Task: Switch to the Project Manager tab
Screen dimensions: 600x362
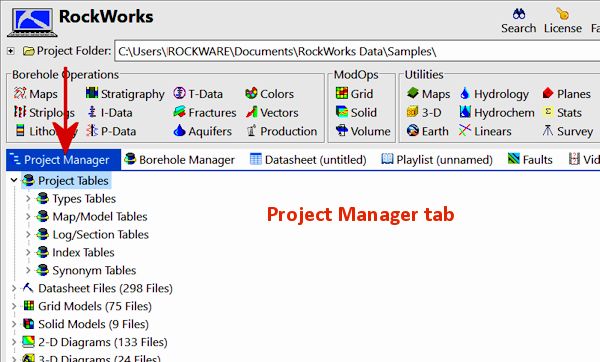Action: click(x=64, y=160)
